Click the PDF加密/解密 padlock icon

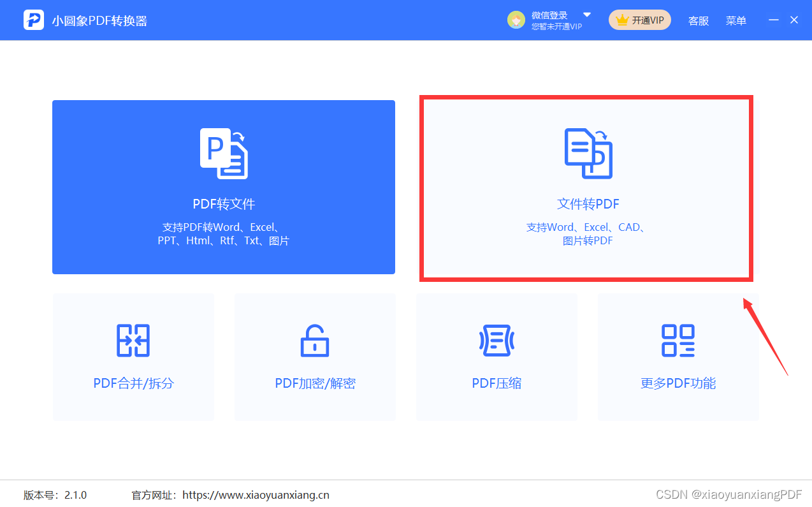click(x=315, y=341)
